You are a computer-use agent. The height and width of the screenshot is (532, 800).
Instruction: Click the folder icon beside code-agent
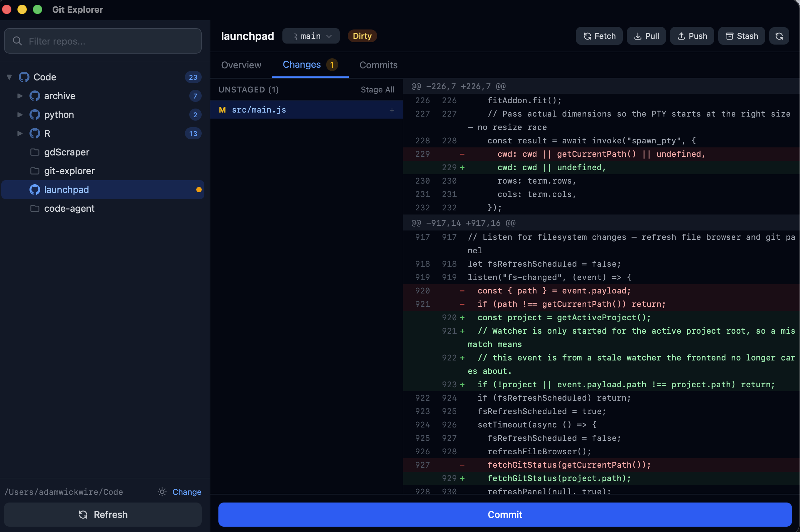[35, 208]
